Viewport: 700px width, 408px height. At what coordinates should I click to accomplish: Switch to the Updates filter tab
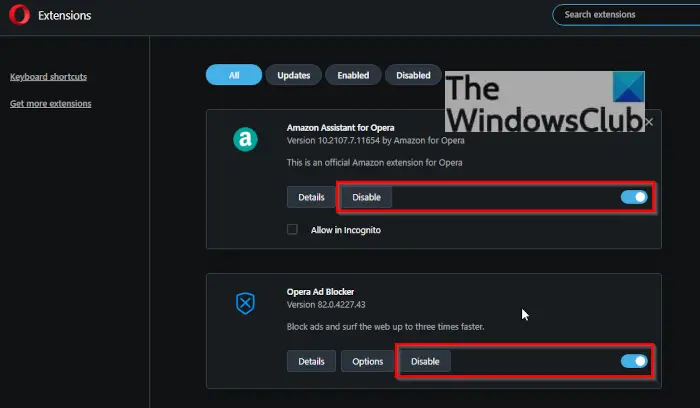point(293,75)
